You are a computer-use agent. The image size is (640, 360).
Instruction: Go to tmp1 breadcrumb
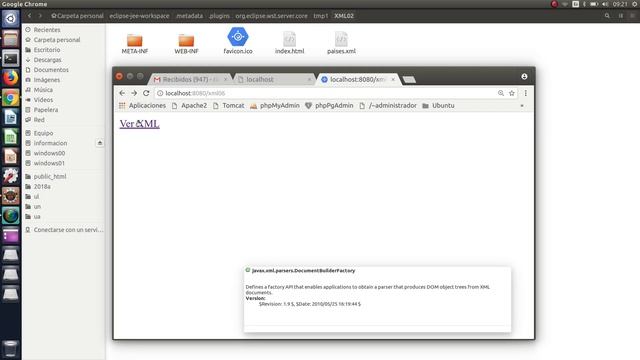[x=320, y=16]
